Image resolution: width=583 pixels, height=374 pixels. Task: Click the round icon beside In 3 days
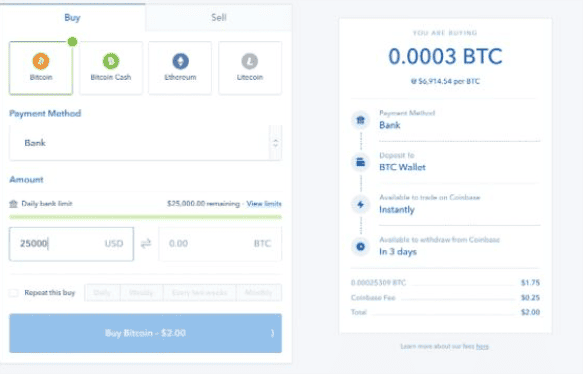pos(360,246)
